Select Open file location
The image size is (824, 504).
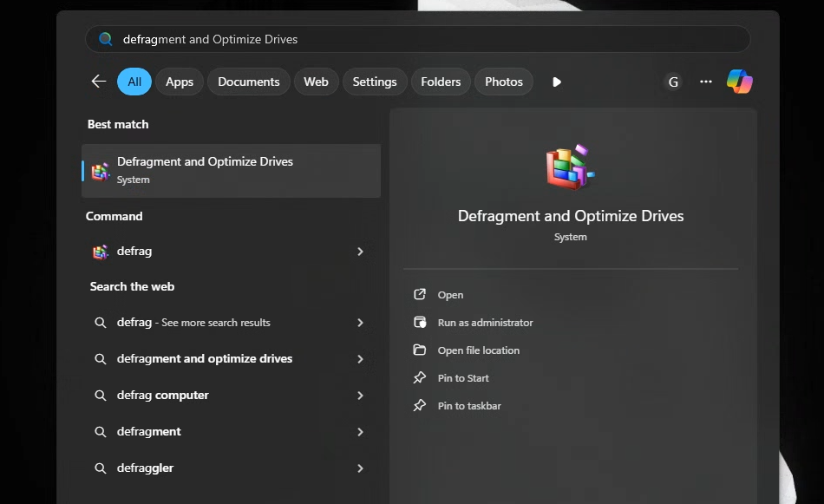tap(478, 350)
